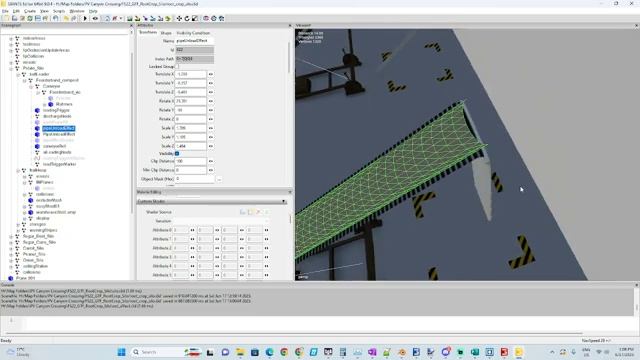The width and height of the screenshot is (640, 360).
Task: Toggle the Locked Group checkbox
Action: coord(177,66)
